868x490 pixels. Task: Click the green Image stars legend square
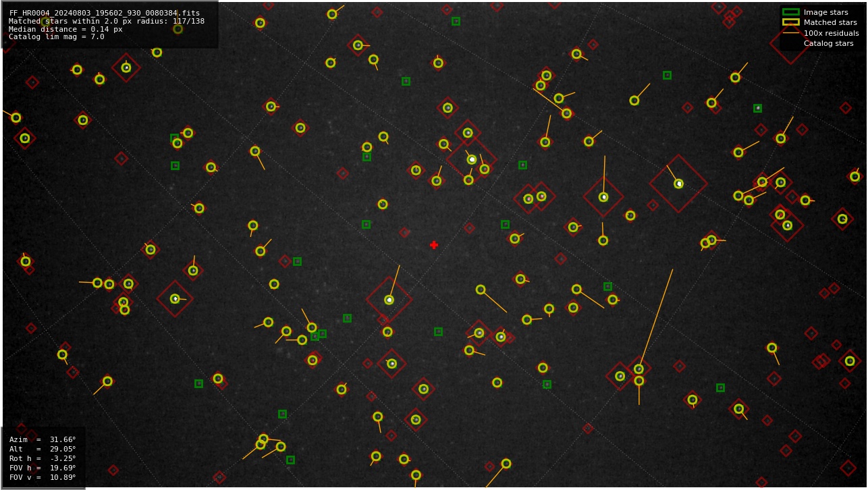pos(790,12)
